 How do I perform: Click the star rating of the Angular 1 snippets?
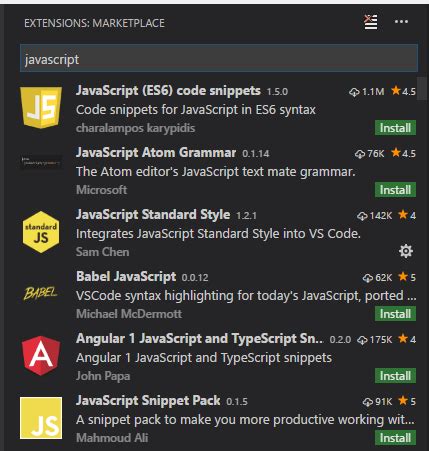pyautogui.click(x=403, y=338)
